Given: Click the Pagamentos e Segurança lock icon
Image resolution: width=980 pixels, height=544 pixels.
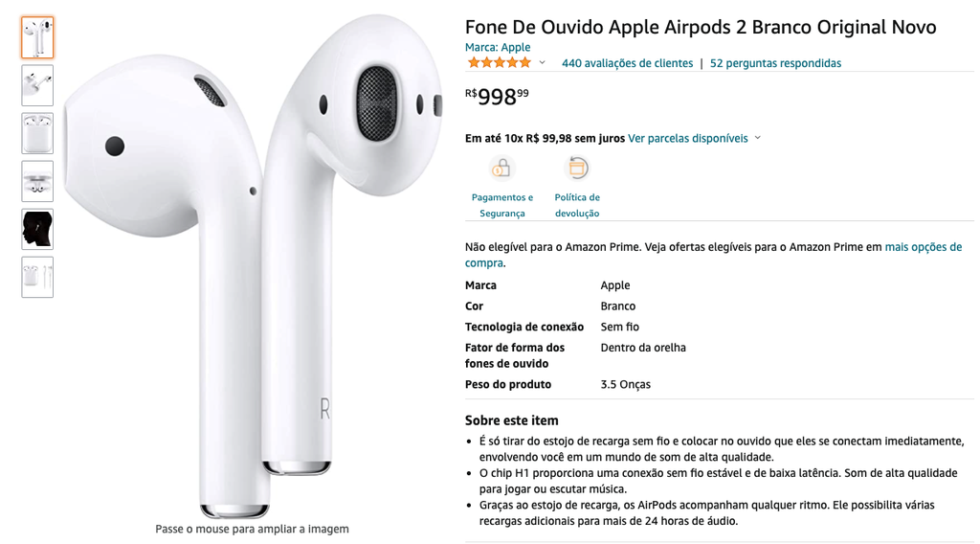Looking at the screenshot, I should (x=501, y=169).
